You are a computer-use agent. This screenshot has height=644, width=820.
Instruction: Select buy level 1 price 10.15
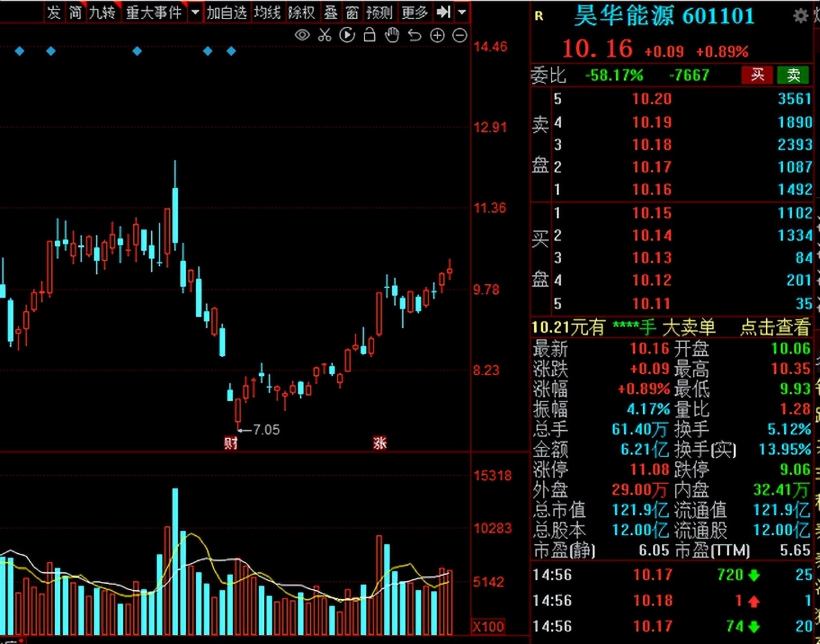[x=652, y=213]
